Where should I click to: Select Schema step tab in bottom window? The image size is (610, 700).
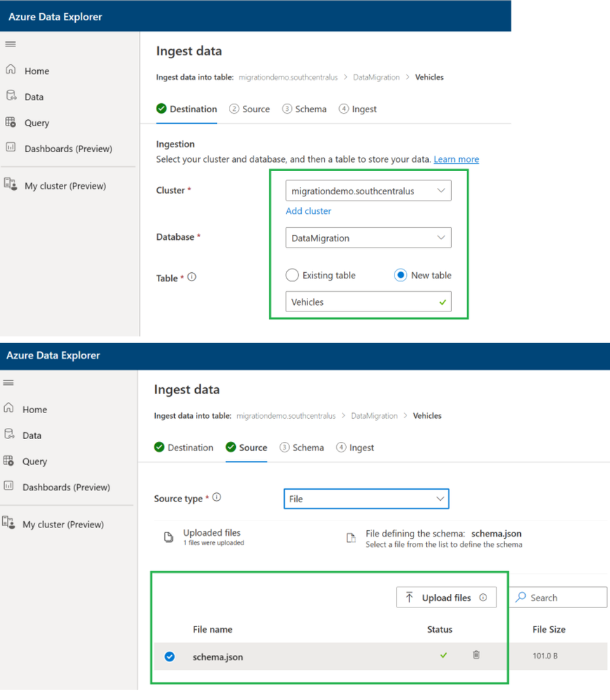pos(302,447)
